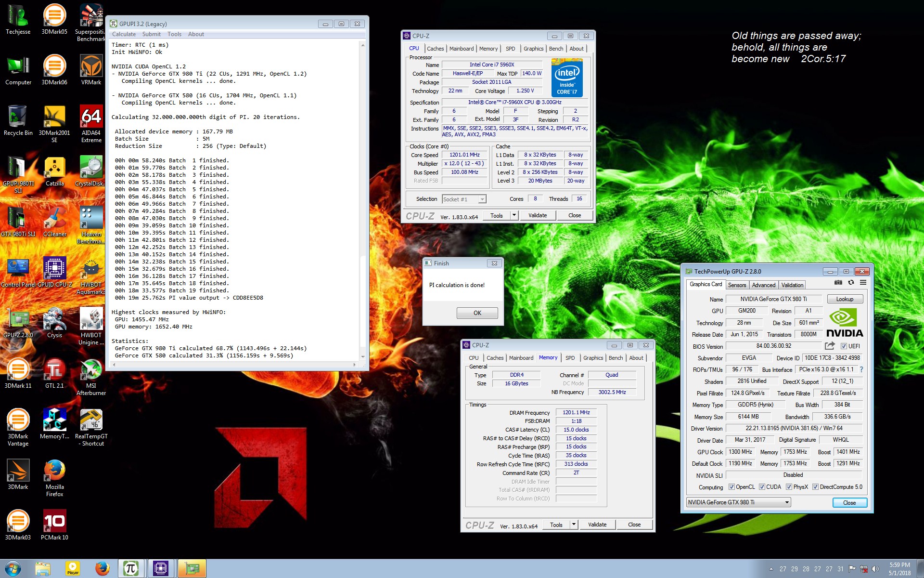Viewport: 924px width, 578px height.
Task: Launch GTL 2.1 desktop icon
Action: 54,373
